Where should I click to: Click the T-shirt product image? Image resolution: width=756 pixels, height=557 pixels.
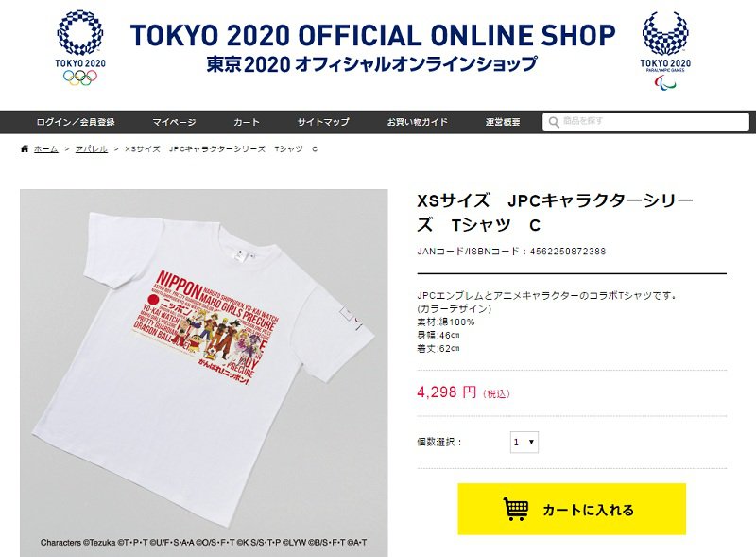point(203,373)
